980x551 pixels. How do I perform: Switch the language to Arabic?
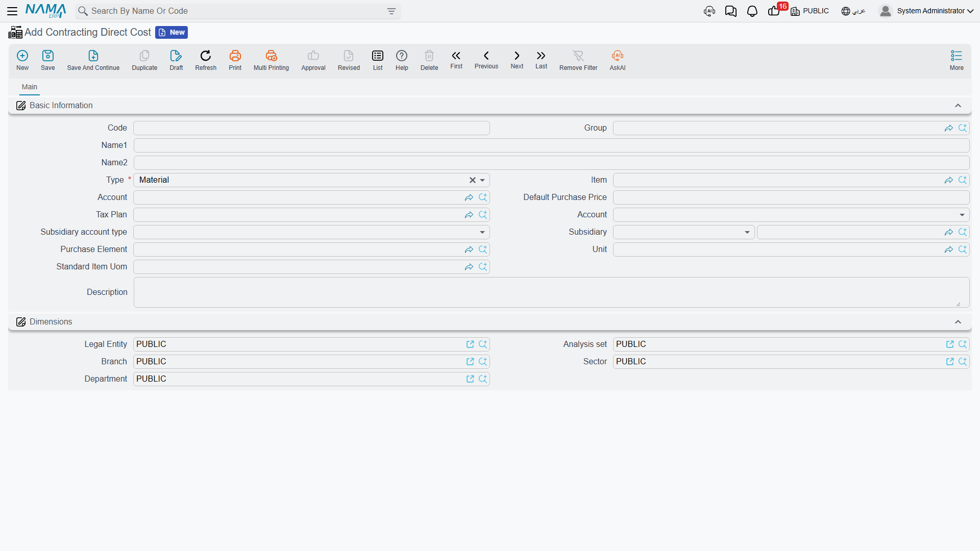(x=853, y=11)
